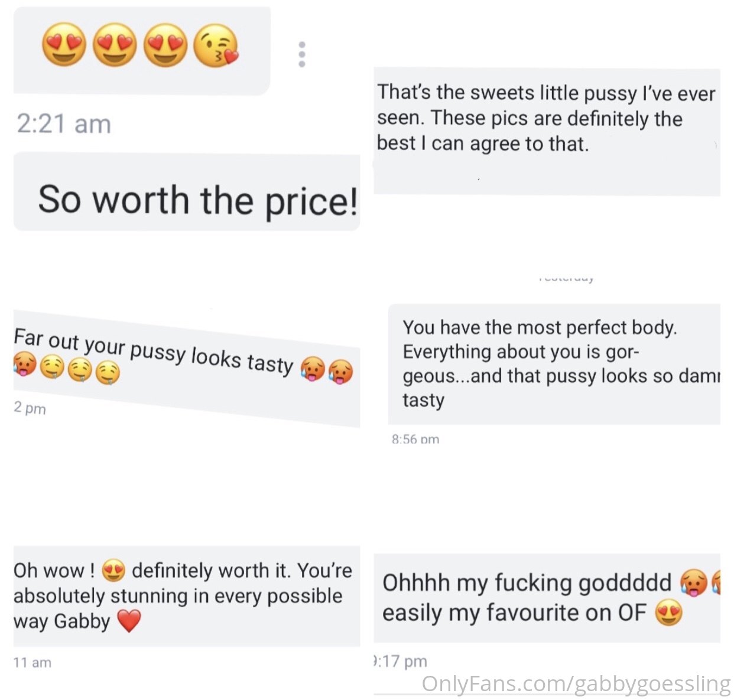The width and height of the screenshot is (734, 700).
Task: Click the red heart emoji after Gabby
Action: pos(129,621)
